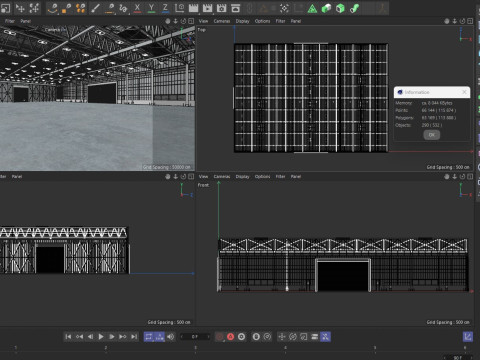Toggle loop playback mode
Screen dimensions: 480x360
point(149,337)
